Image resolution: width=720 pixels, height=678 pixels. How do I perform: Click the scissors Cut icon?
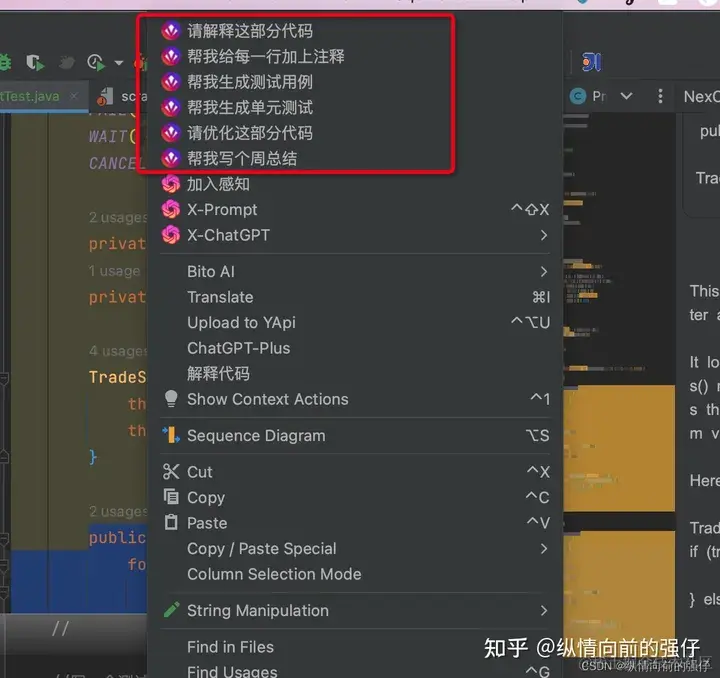[x=171, y=471]
